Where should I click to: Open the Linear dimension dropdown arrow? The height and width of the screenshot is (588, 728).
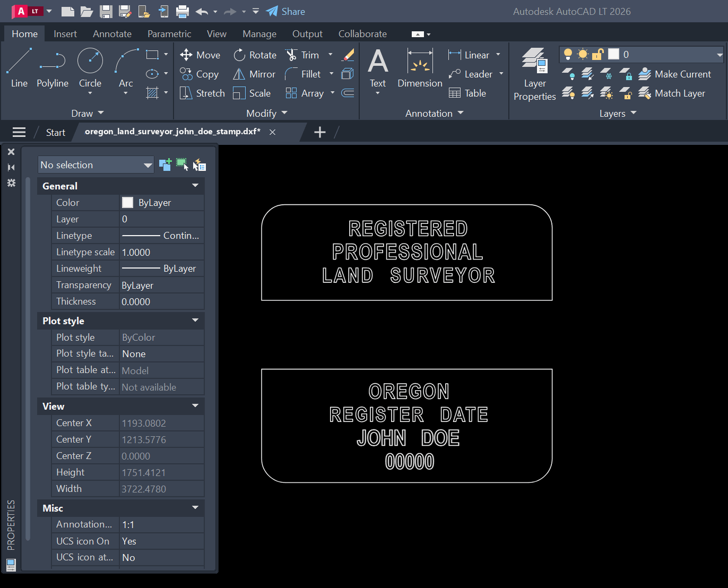pyautogui.click(x=498, y=55)
